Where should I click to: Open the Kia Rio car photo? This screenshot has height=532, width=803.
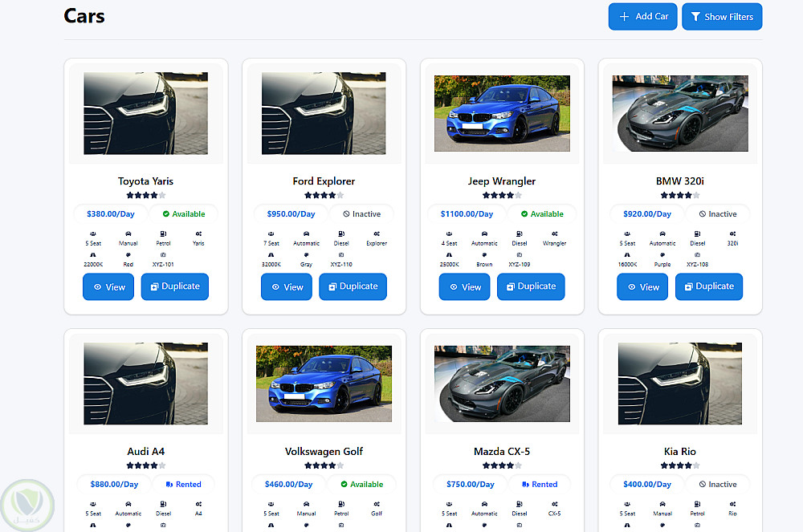pyautogui.click(x=680, y=384)
